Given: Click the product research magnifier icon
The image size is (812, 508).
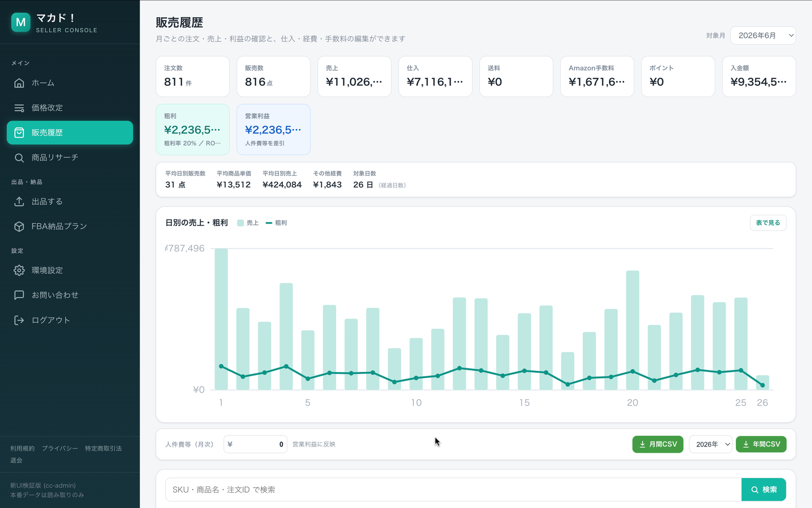Looking at the screenshot, I should point(19,157).
